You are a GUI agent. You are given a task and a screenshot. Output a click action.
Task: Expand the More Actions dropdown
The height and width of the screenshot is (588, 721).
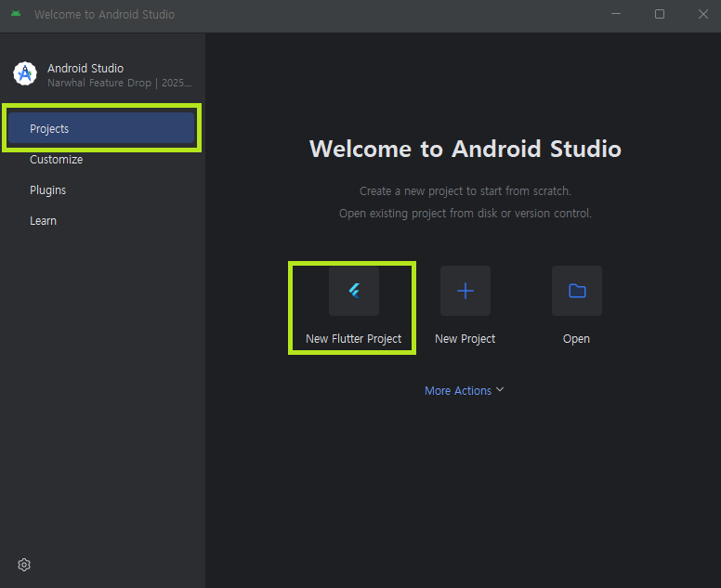[465, 391]
